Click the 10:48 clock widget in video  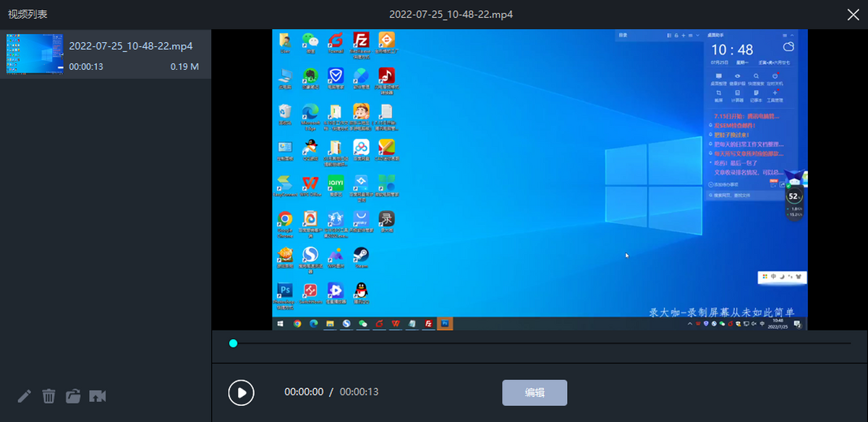731,50
